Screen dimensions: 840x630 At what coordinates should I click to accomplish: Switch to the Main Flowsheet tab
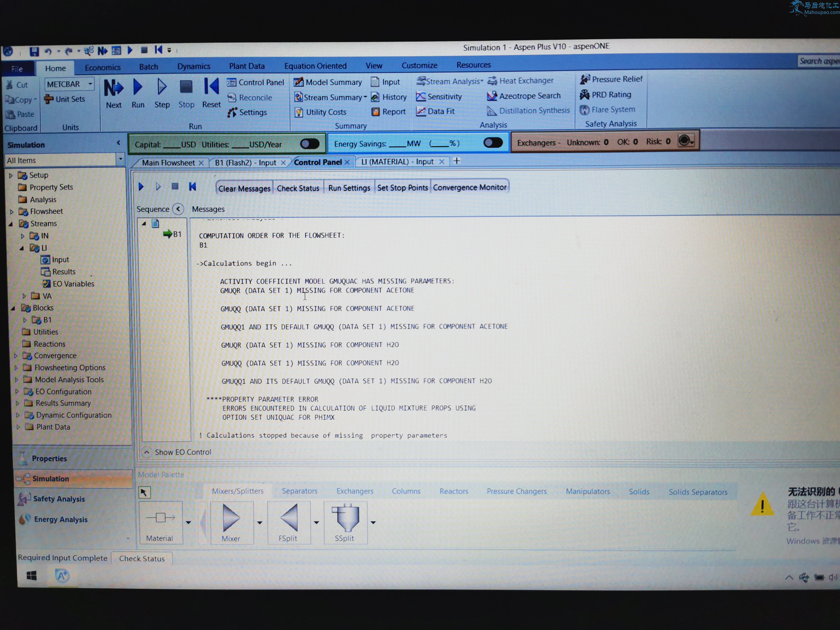(x=168, y=163)
